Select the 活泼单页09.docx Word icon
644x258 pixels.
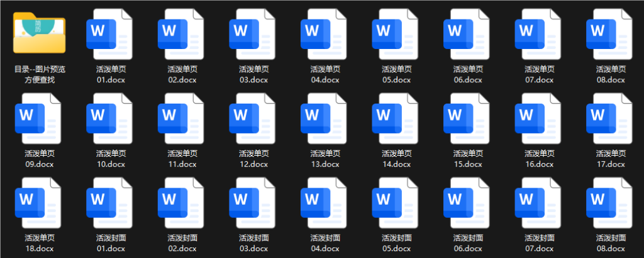(x=38, y=119)
